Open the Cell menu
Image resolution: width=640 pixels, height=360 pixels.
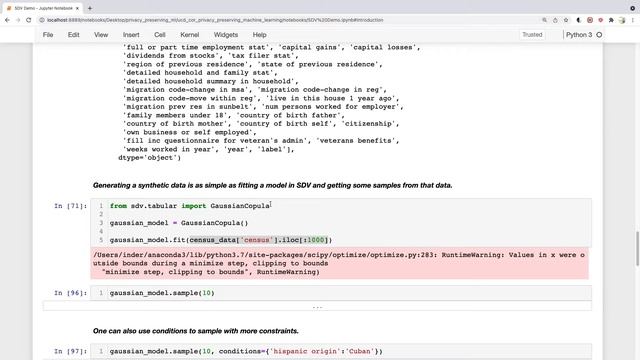pyautogui.click(x=160, y=35)
